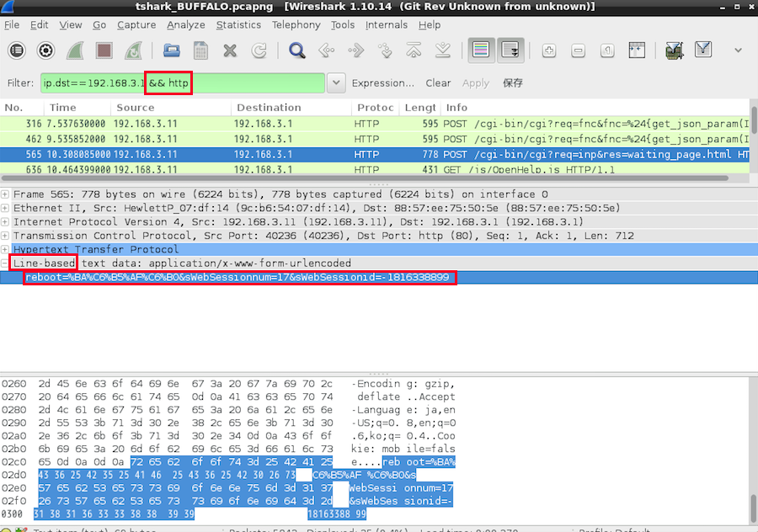
Task: Select packet 462 row
Action: pyautogui.click(x=375, y=139)
